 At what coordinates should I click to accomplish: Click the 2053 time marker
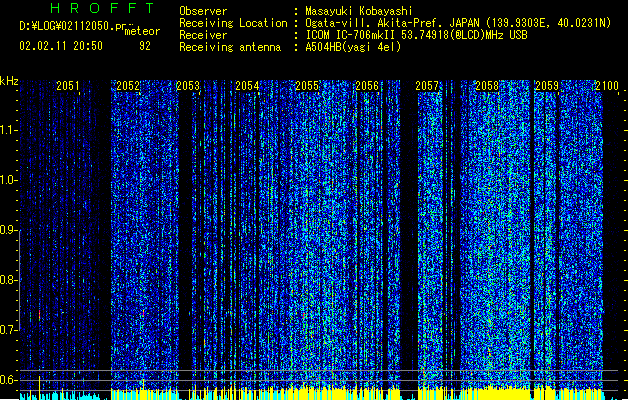[188, 86]
